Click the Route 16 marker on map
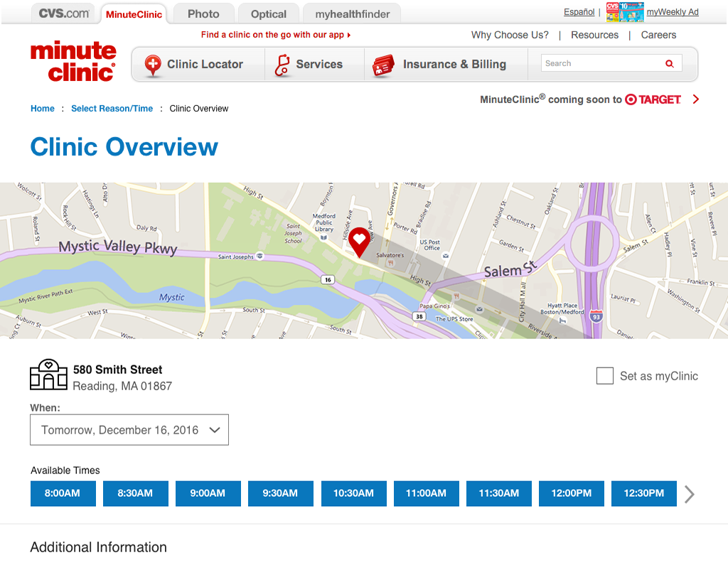The width and height of the screenshot is (728, 570). [328, 280]
